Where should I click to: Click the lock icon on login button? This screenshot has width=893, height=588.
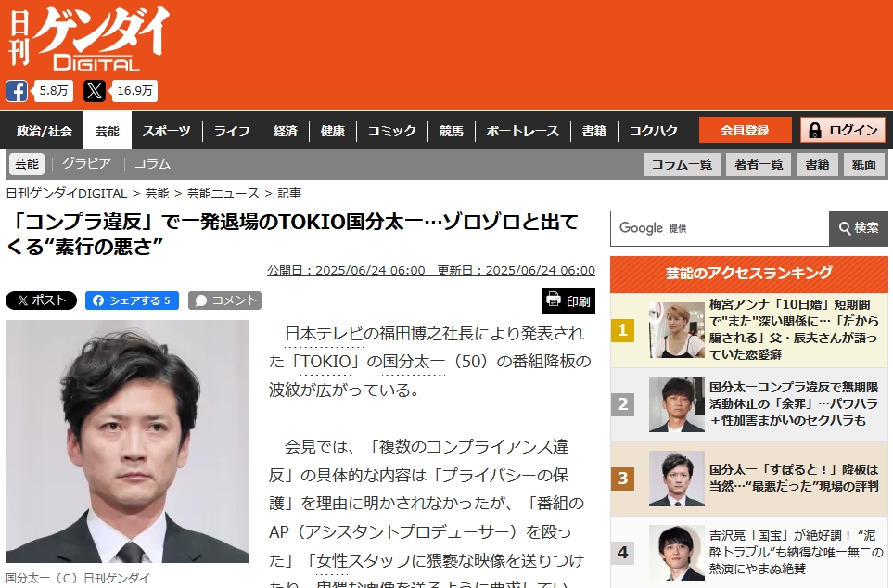[x=815, y=131]
